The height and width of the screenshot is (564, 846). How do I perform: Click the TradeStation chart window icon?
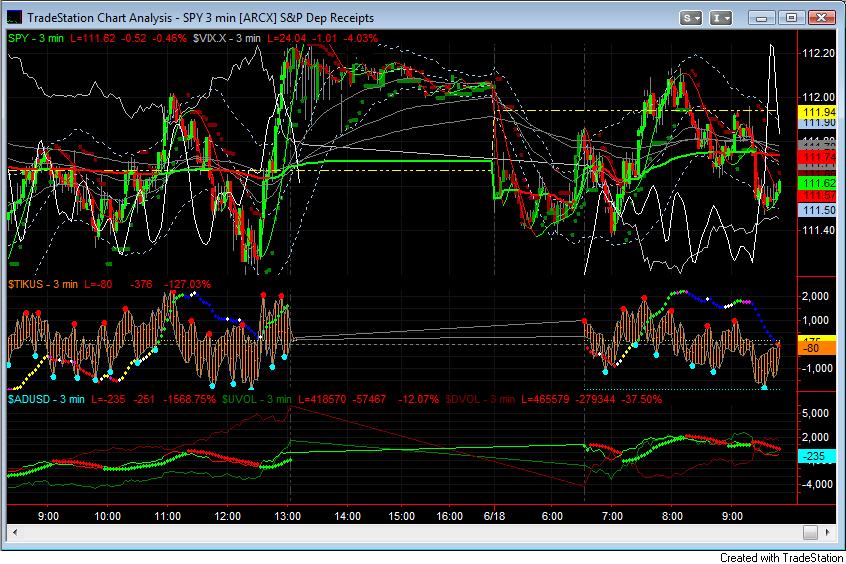pyautogui.click(x=14, y=17)
